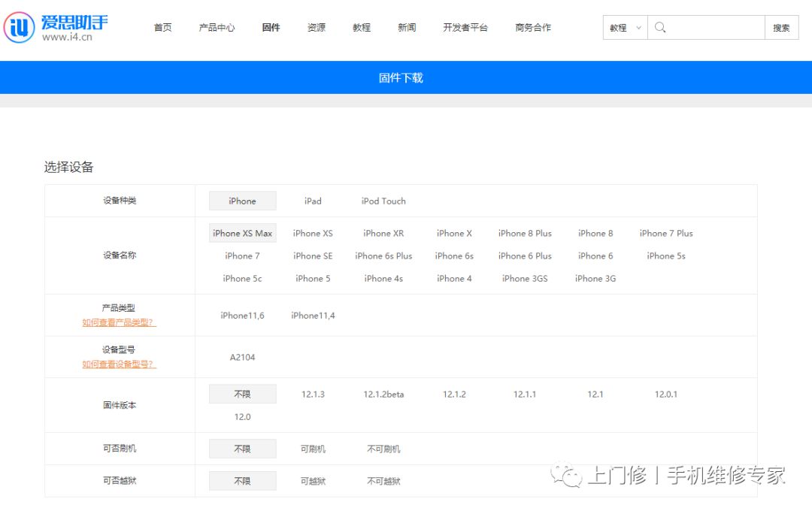Select device model A2104
This screenshot has height=511, width=812.
242,357
